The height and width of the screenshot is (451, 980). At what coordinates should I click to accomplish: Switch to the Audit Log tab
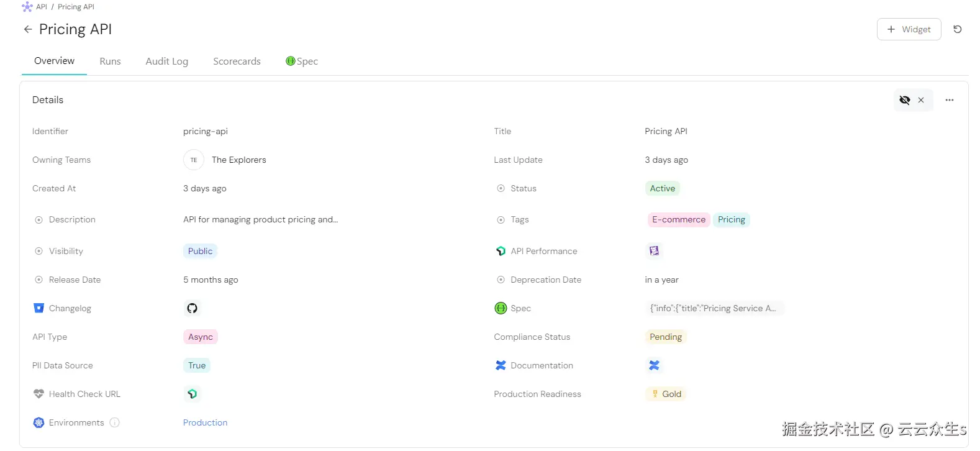tap(166, 61)
